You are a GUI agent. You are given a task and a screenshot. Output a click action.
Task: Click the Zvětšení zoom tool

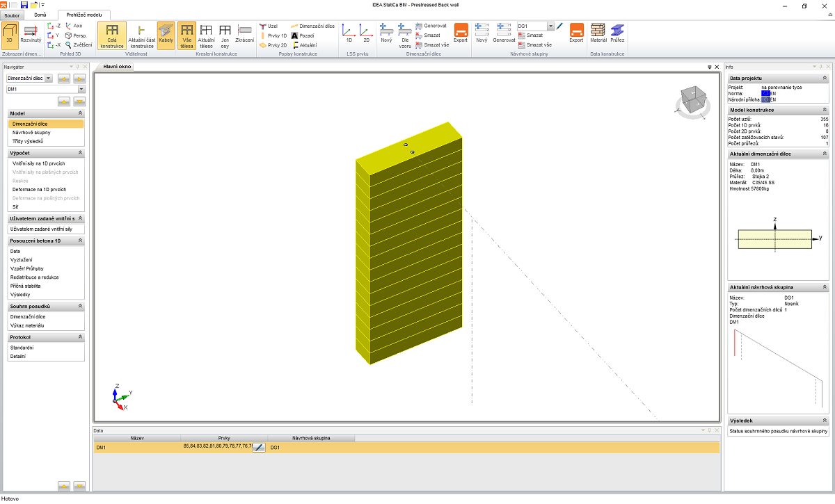coord(78,44)
